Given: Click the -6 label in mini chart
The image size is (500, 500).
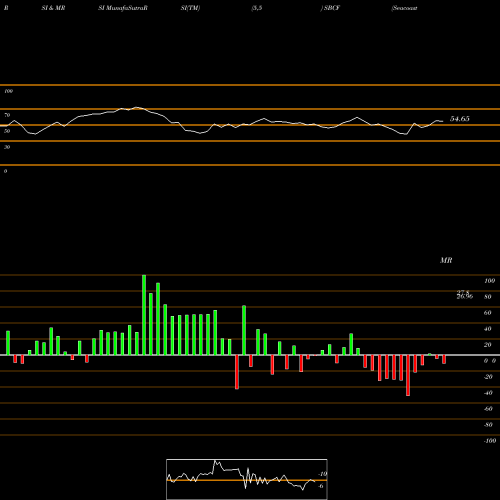Looking at the screenshot, I should click(321, 486).
